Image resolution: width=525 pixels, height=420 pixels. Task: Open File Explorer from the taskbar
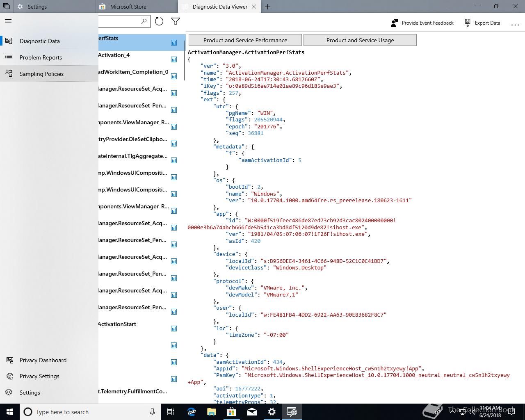coord(212,412)
